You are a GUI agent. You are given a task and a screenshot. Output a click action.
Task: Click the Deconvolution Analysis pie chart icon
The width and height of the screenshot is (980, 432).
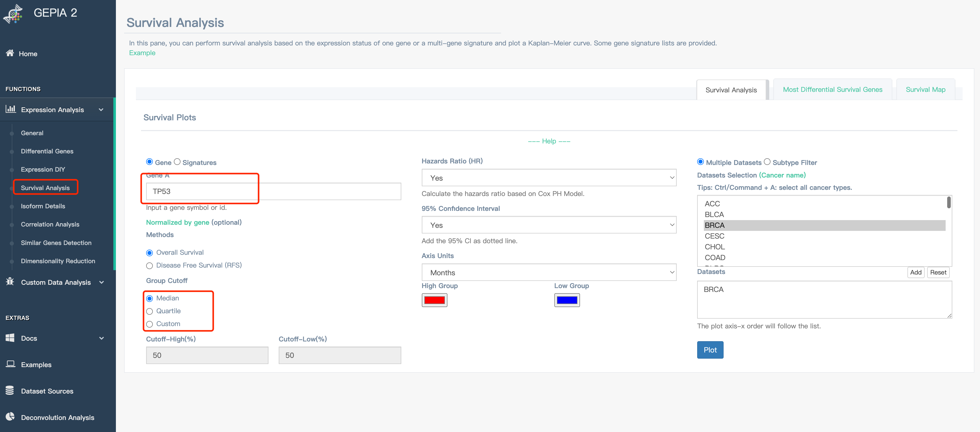(10, 417)
